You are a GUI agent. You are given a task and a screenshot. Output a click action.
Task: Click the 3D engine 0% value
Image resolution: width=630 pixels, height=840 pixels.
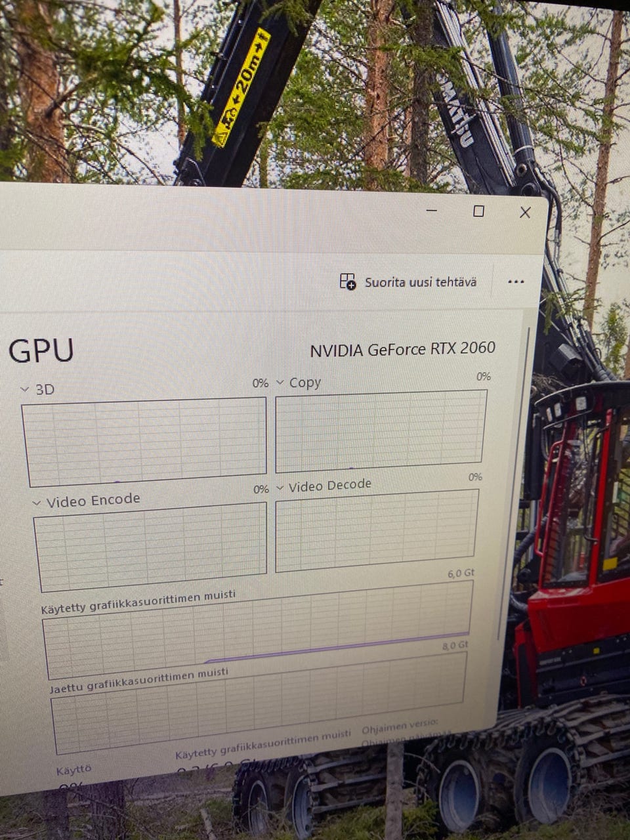(261, 383)
